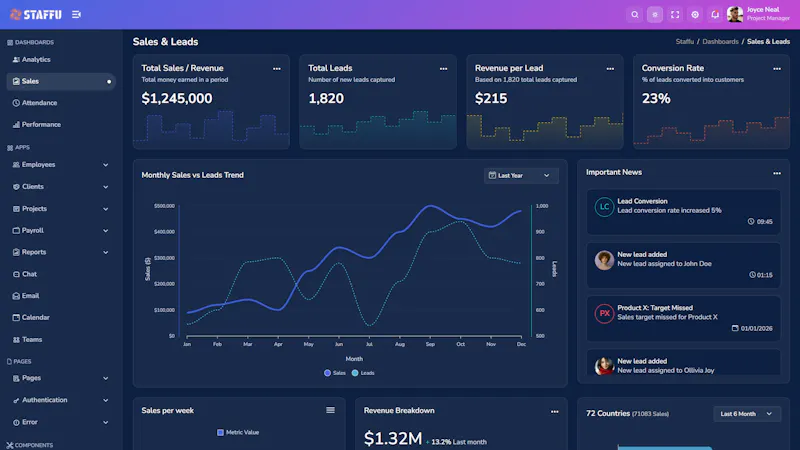Click the 23% conversion rate value
The width and height of the screenshot is (800, 450).
(656, 98)
